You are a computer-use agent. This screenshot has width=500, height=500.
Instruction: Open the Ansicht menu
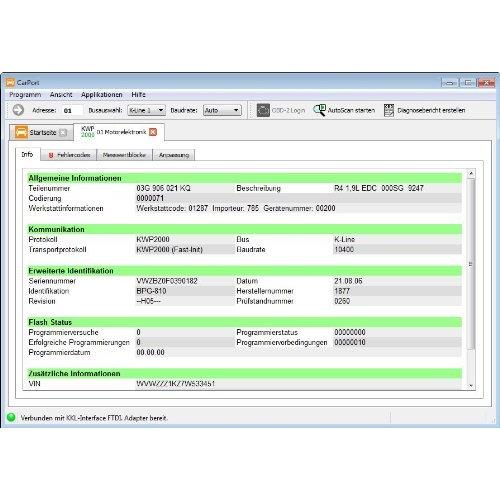[x=61, y=95]
